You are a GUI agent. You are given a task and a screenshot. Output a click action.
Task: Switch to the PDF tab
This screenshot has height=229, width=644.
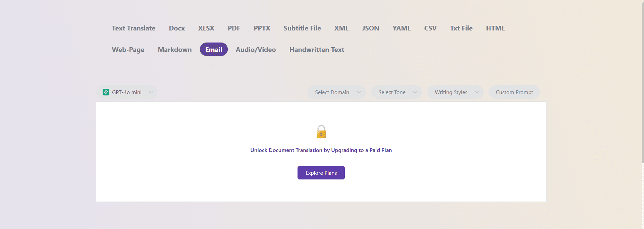click(234, 28)
